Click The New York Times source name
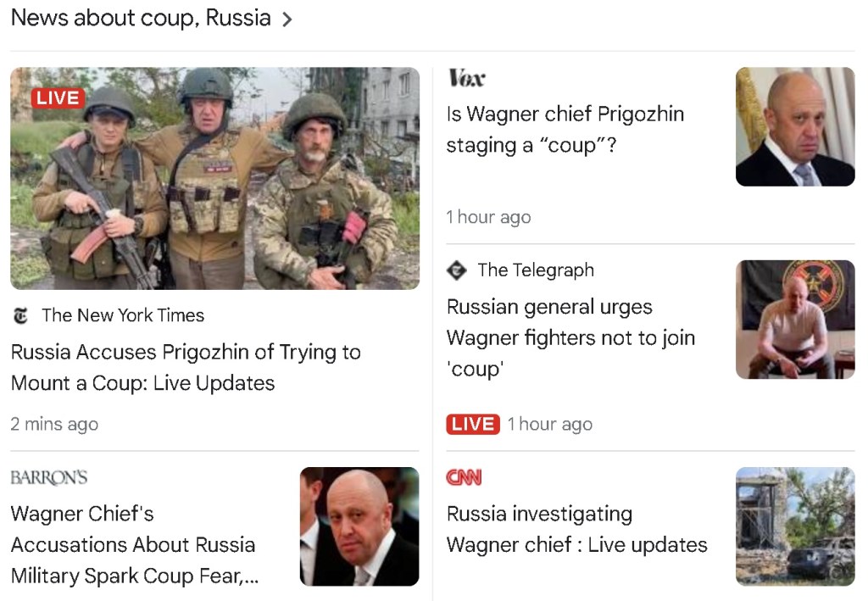The width and height of the screenshot is (868, 601). (x=123, y=315)
